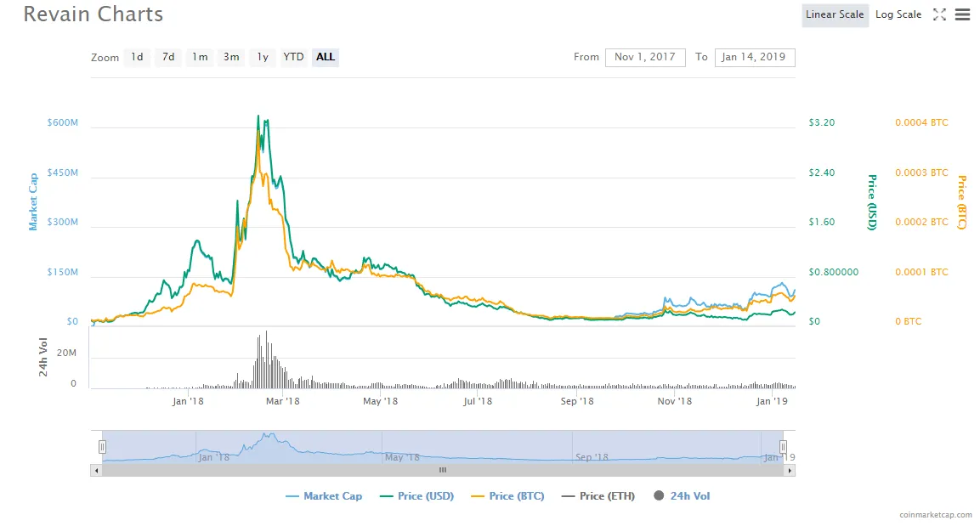Viewport: 980px width, 526px height.
Task: Grab the right navigator range handle
Action: (x=783, y=447)
